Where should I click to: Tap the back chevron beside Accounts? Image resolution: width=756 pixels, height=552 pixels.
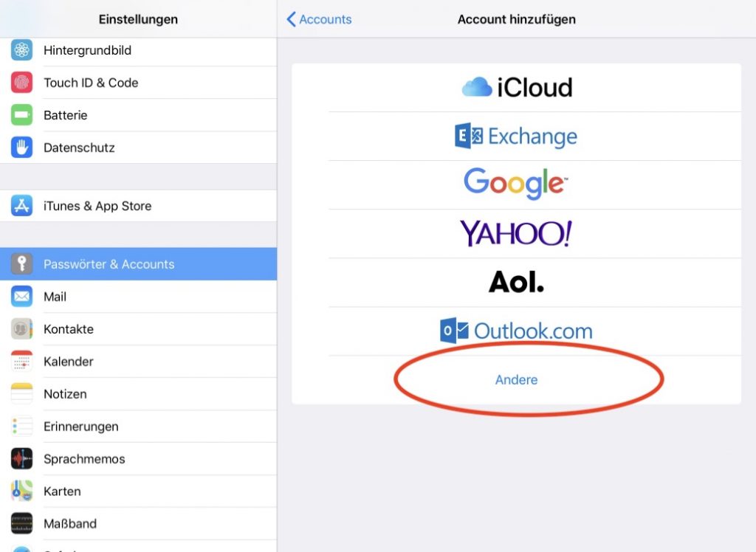click(291, 19)
